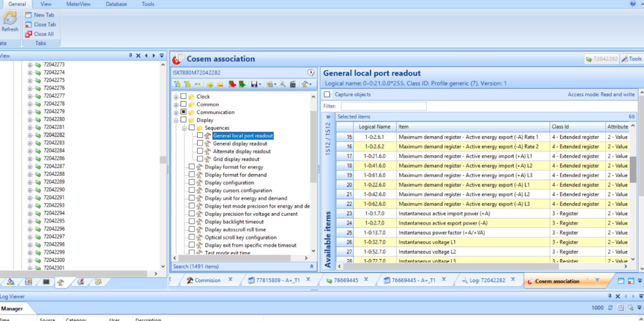Collapse the Display folder node

(176, 120)
